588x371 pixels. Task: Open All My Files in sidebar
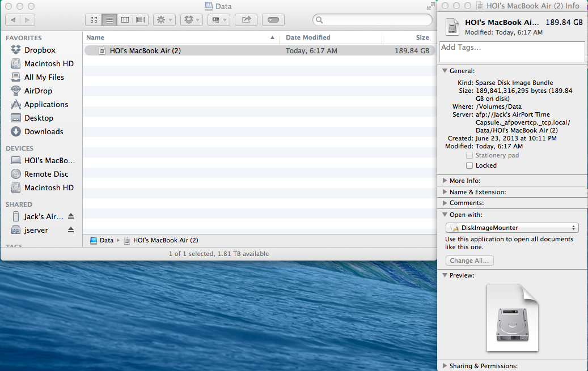[44, 77]
